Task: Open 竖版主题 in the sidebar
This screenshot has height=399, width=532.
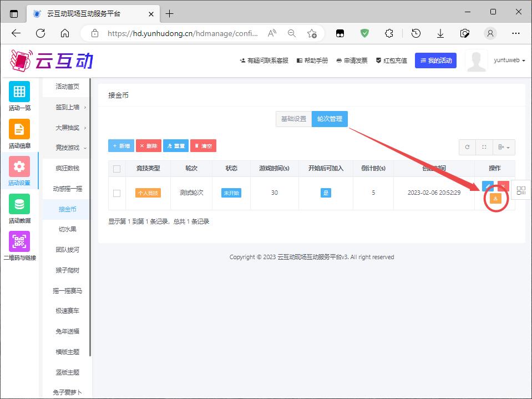Action: tap(68, 372)
